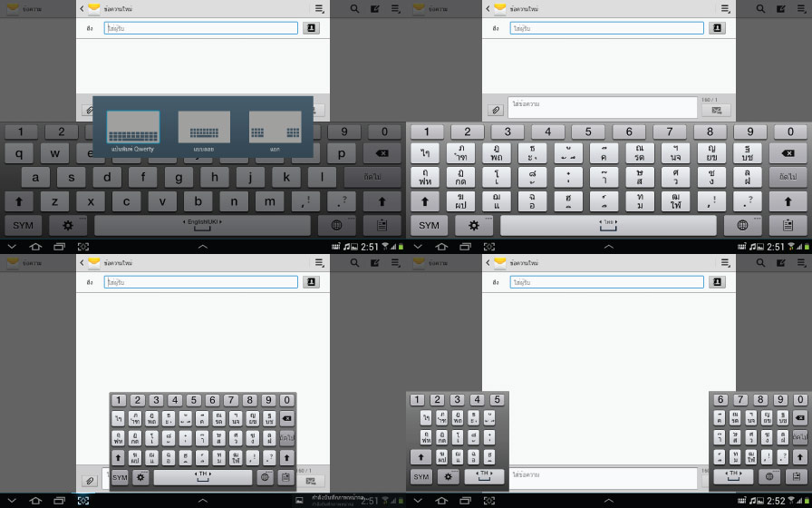Open compose window menu above the split keyboard
812x508 pixels.
tap(725, 263)
